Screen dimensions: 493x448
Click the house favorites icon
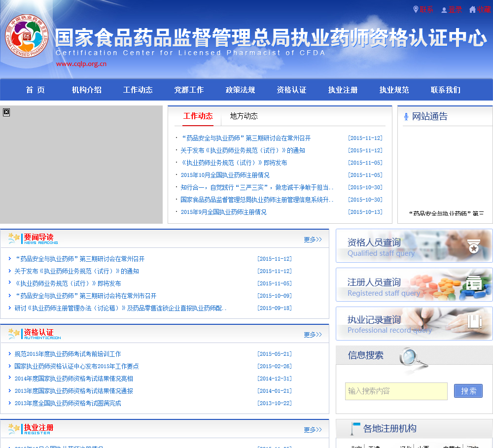(x=472, y=9)
